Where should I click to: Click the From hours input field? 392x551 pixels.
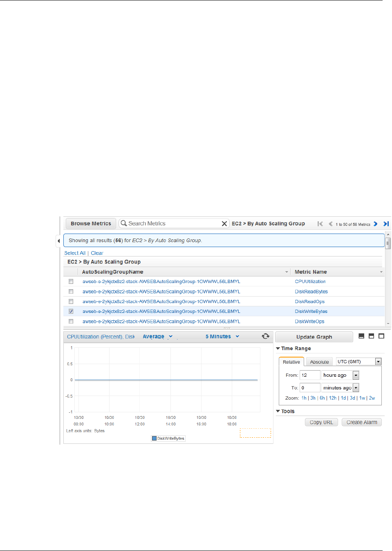click(310, 375)
